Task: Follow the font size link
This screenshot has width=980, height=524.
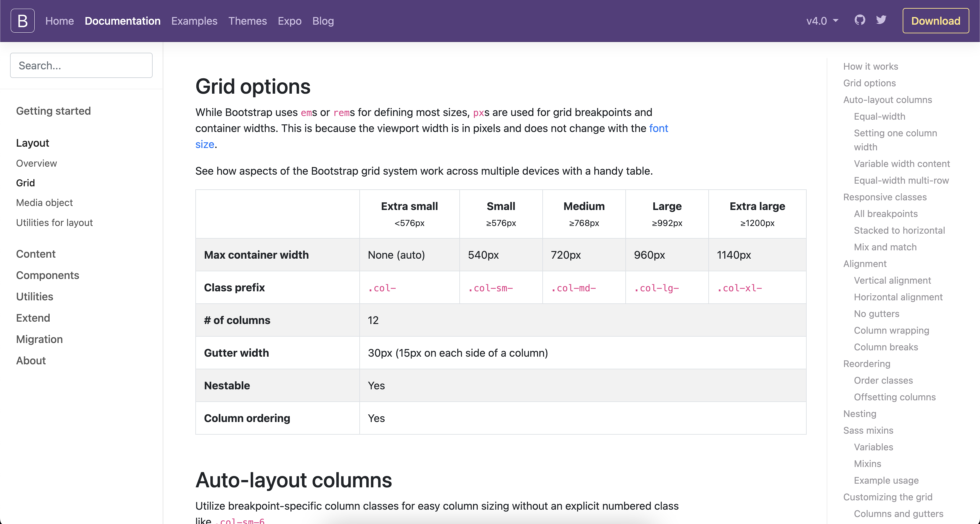Action: coord(658,128)
